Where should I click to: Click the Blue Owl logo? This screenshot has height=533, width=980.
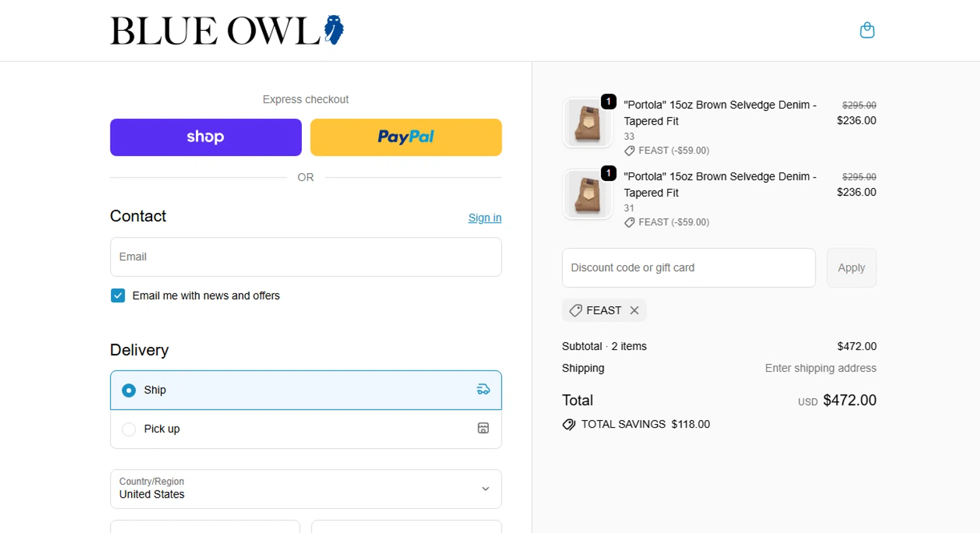pos(227,31)
